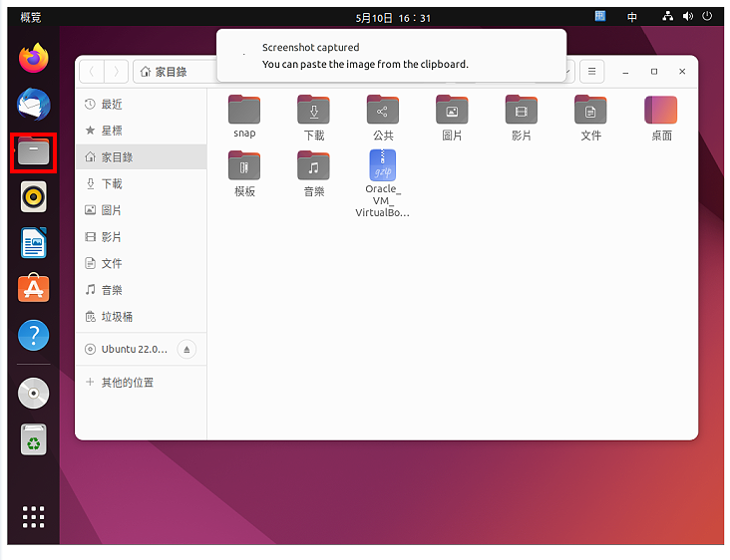Open the Trash icon in the dock
The height and width of the screenshot is (560, 730).
click(x=34, y=439)
